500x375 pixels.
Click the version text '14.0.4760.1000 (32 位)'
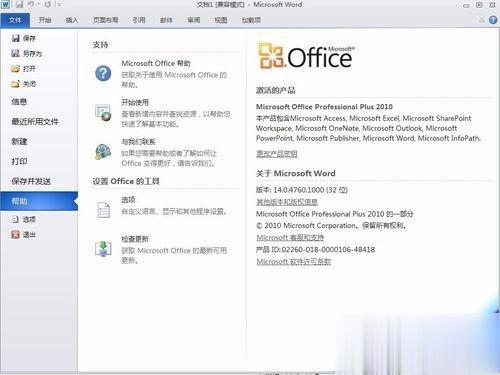coord(310,190)
